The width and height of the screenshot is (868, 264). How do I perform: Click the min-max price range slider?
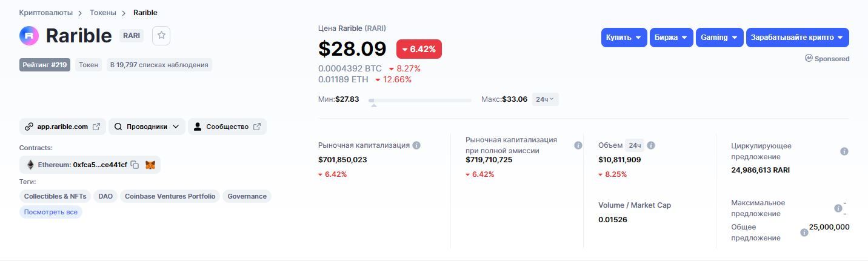pos(419,101)
